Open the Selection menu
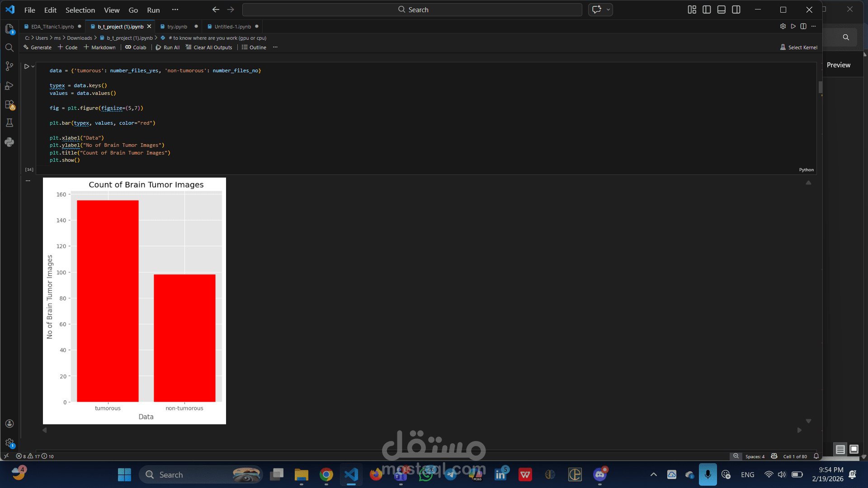The width and height of the screenshot is (868, 488). click(x=80, y=10)
